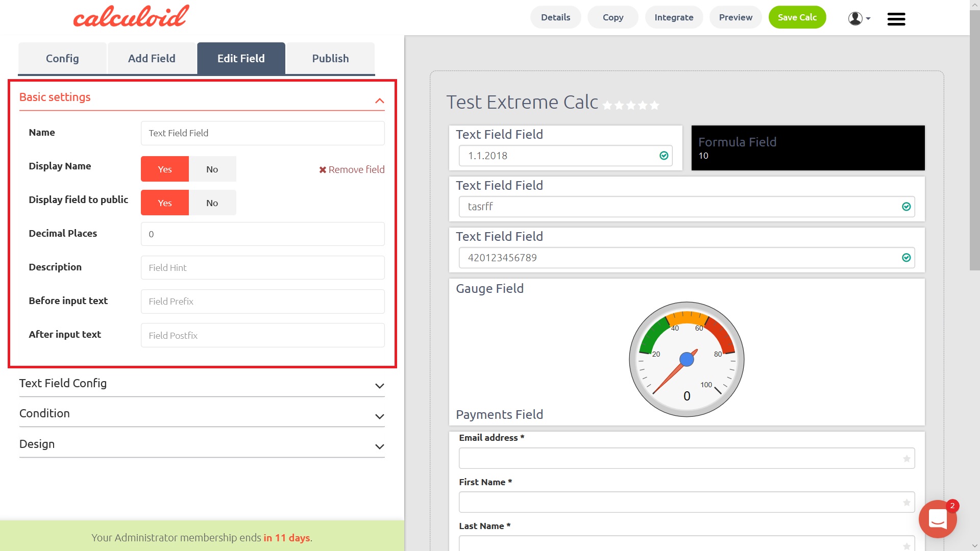Select Yes for Display Name
The width and height of the screenshot is (980, 551).
pos(164,169)
